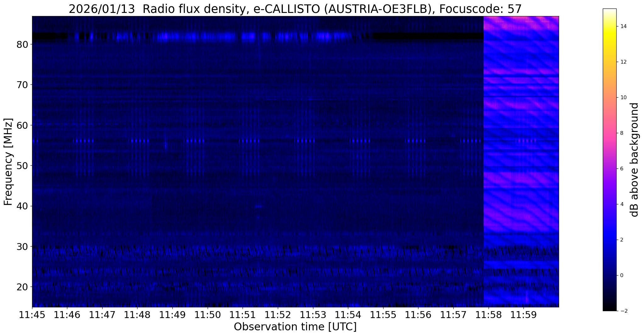
Task: Click the 50 tick on the frequency axis
Action: click(x=22, y=166)
